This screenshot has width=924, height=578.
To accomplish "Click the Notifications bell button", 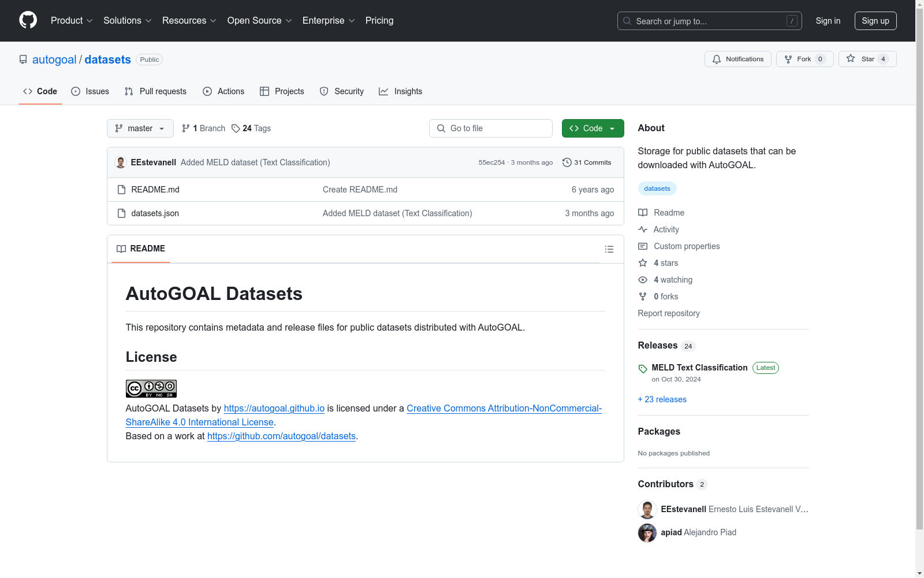I will click(x=737, y=59).
